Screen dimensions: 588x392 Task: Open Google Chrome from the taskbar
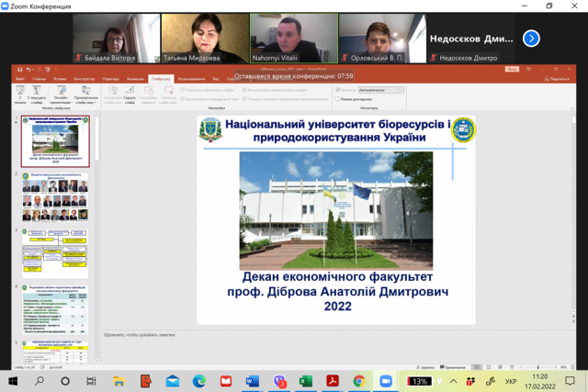pos(358,380)
